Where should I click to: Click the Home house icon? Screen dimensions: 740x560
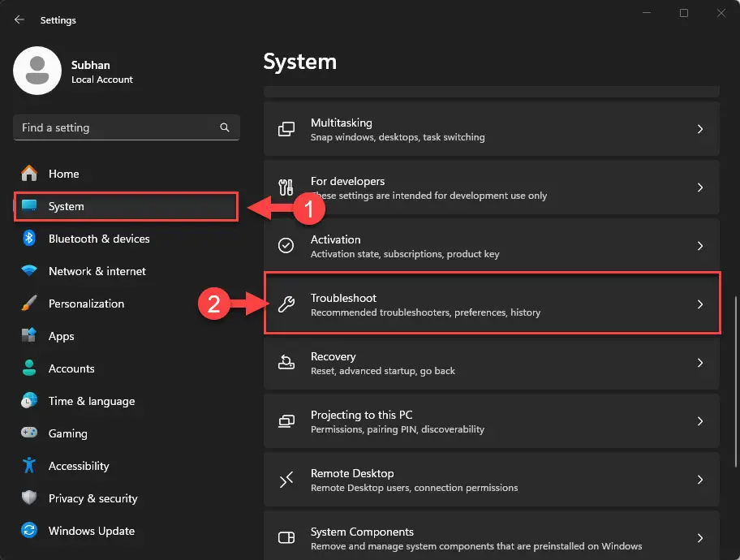click(29, 174)
